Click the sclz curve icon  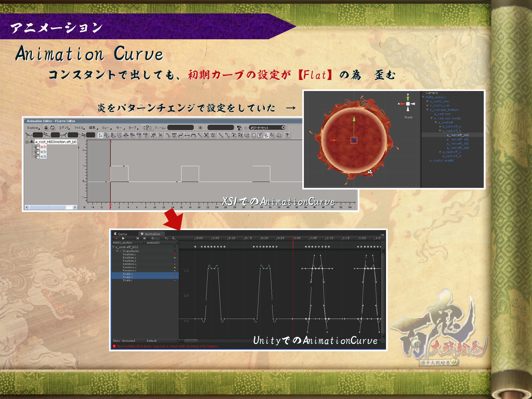pos(37,156)
